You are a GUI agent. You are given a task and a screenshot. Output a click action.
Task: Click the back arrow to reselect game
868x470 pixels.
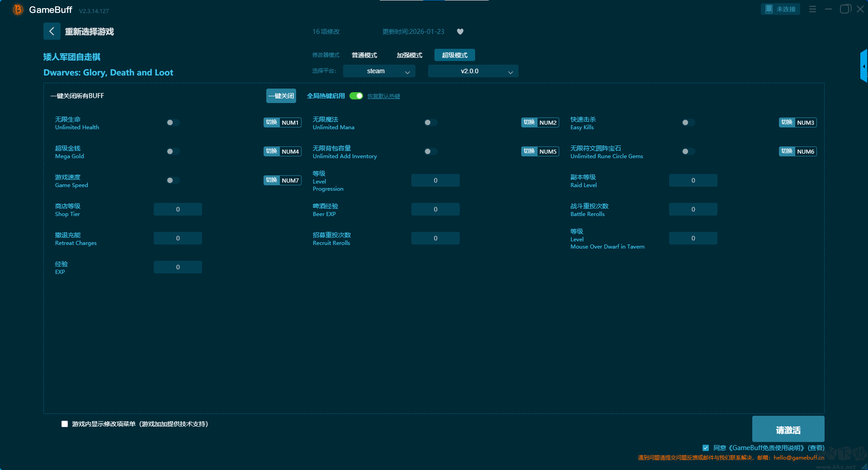click(52, 31)
